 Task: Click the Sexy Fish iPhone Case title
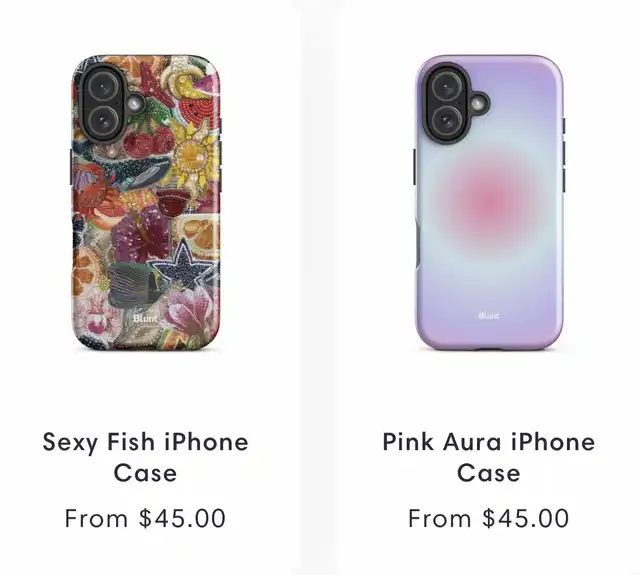tap(146, 457)
